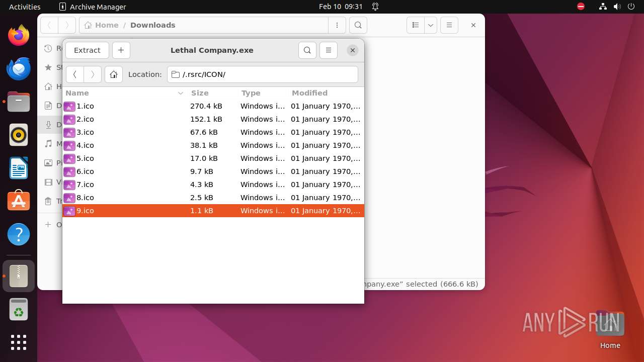
Task: Launch Rhythmbox from the dock
Action: pyautogui.click(x=19, y=135)
